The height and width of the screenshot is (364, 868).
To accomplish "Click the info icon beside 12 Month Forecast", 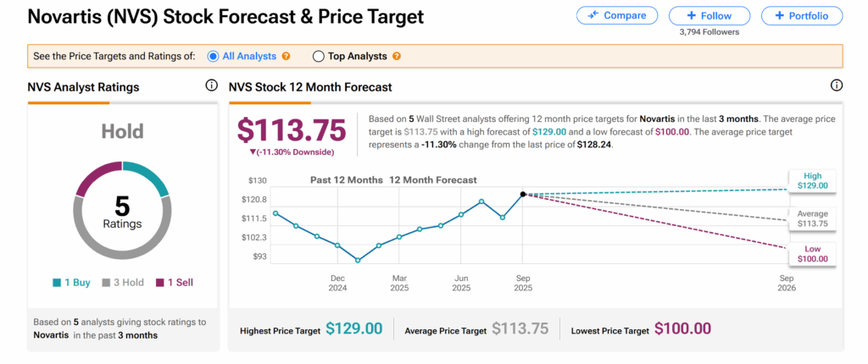I will [837, 85].
